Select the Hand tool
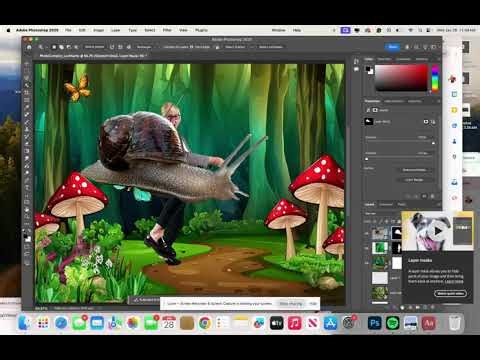This screenshot has width=480, height=360. [x=27, y=209]
